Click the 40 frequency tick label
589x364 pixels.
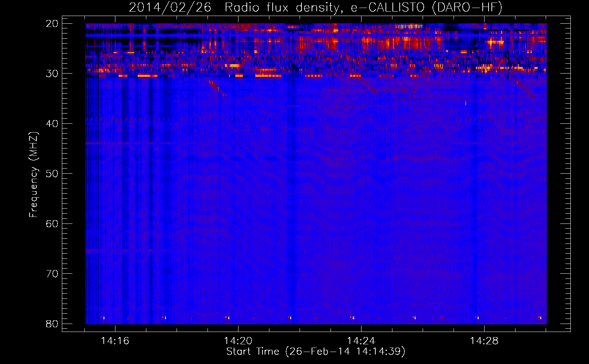(x=52, y=124)
